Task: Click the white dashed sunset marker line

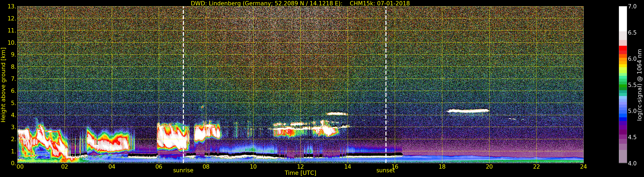Action: pos(386,85)
